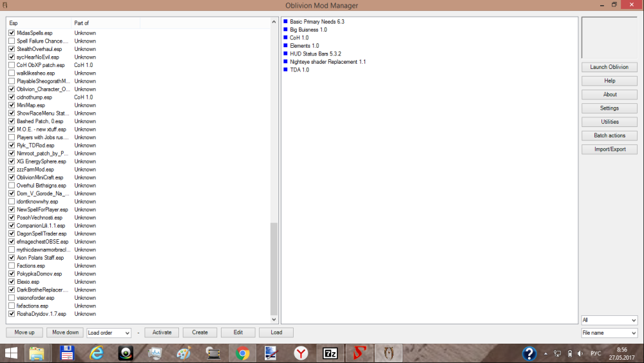This screenshot has height=363, width=644.
Task: Select OblivionMiniCraft.esp row
Action: (40, 177)
